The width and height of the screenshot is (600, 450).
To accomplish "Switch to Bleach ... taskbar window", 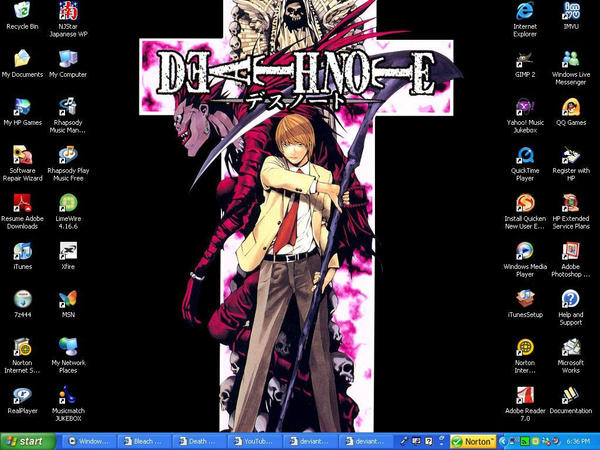I will pyautogui.click(x=144, y=441).
